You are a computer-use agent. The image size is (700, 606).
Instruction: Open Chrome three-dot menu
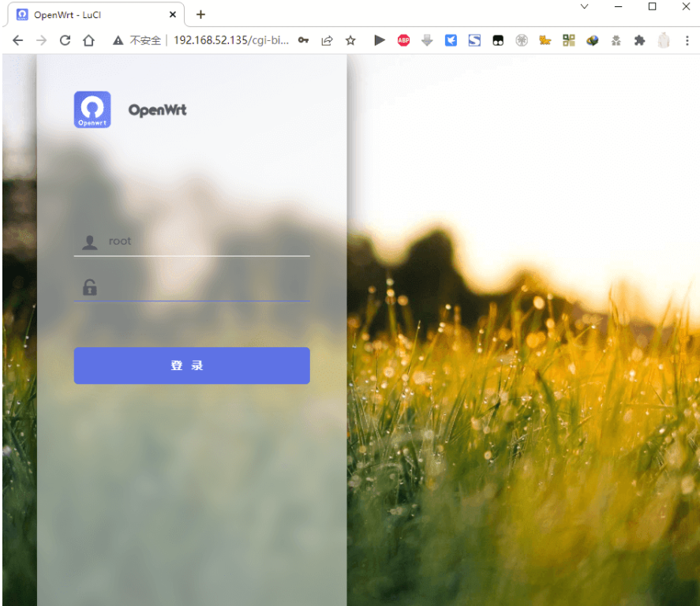point(687,40)
